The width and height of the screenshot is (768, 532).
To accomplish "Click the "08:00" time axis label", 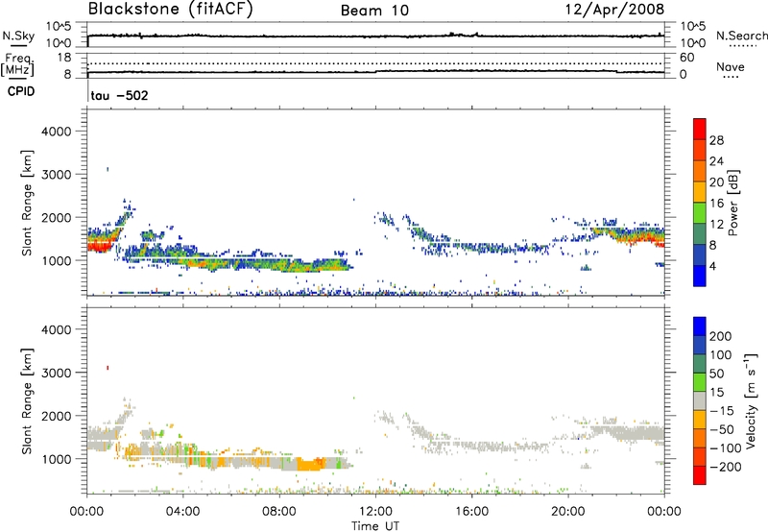I will [x=279, y=512].
